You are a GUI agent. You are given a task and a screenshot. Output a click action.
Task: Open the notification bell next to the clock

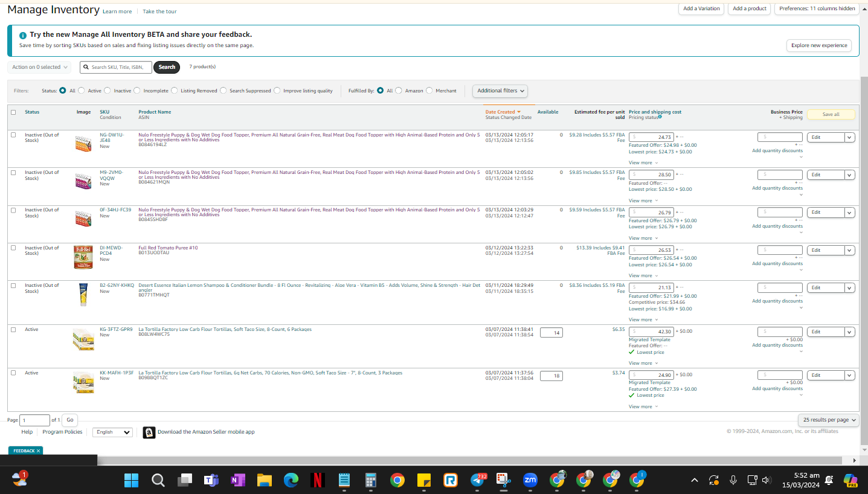[829, 480]
